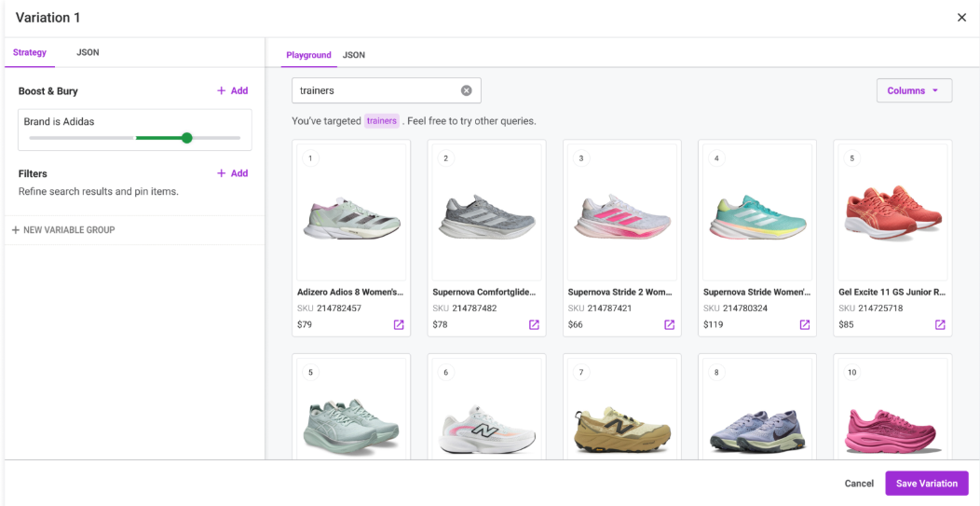Click Adizero Adios 8 Women's title
Image resolution: width=980 pixels, height=506 pixels.
point(350,292)
